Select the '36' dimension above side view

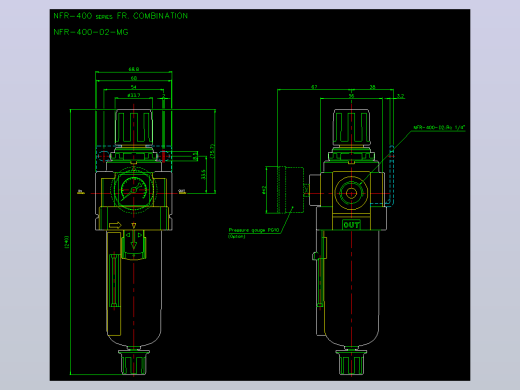point(351,96)
